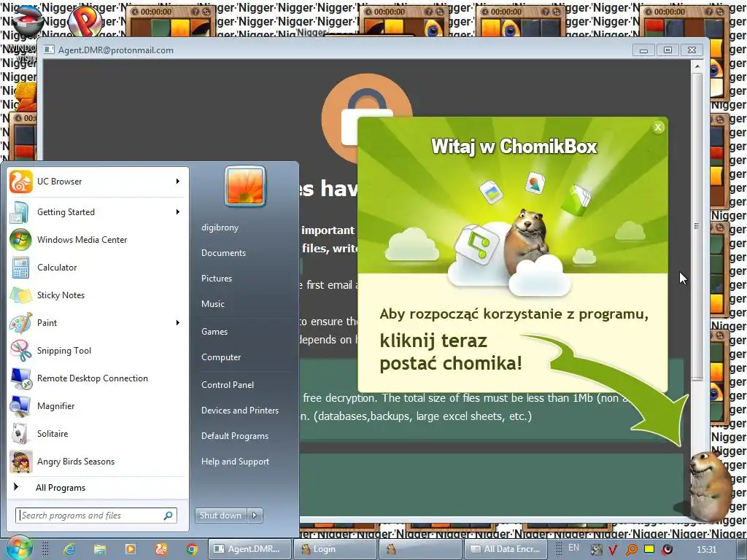Close the ChomikBox welcome popup

point(658,127)
